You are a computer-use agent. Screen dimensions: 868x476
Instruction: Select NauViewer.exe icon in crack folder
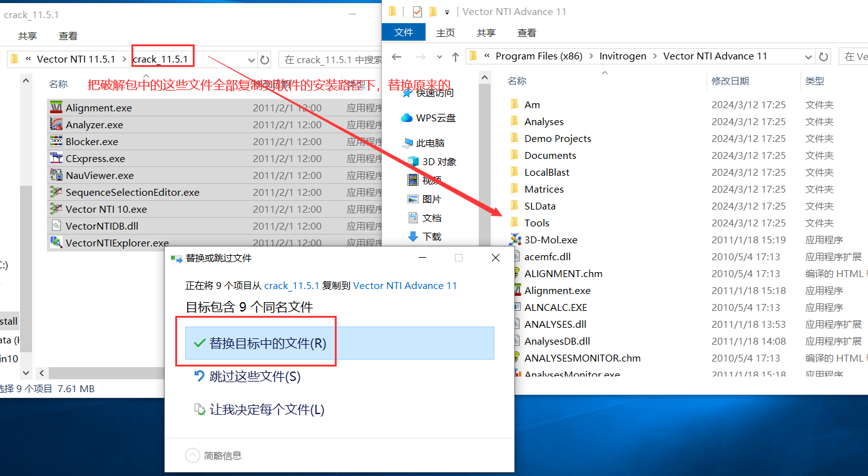point(56,175)
